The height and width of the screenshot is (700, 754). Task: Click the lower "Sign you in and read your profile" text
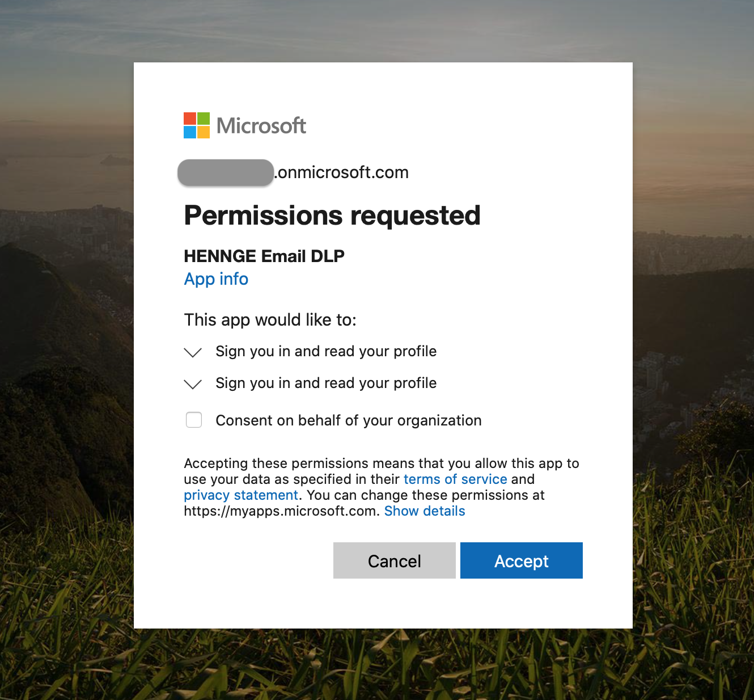pyautogui.click(x=326, y=383)
